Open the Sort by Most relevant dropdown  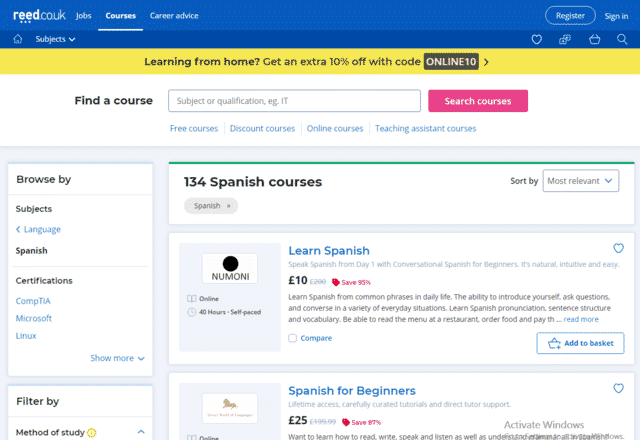pyautogui.click(x=580, y=181)
